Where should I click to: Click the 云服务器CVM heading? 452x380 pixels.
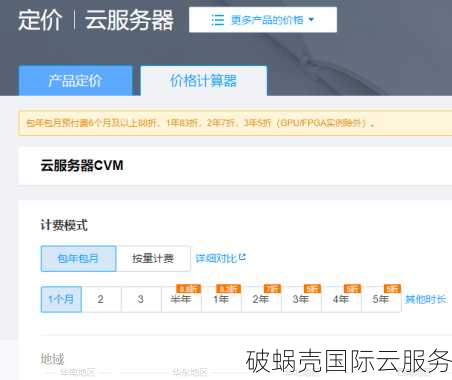[82, 165]
